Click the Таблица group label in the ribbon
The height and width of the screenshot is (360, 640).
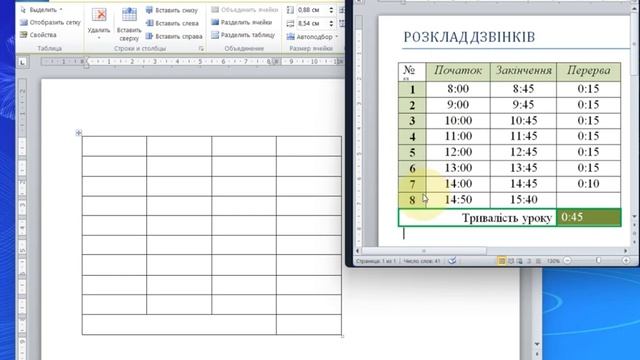(x=49, y=49)
